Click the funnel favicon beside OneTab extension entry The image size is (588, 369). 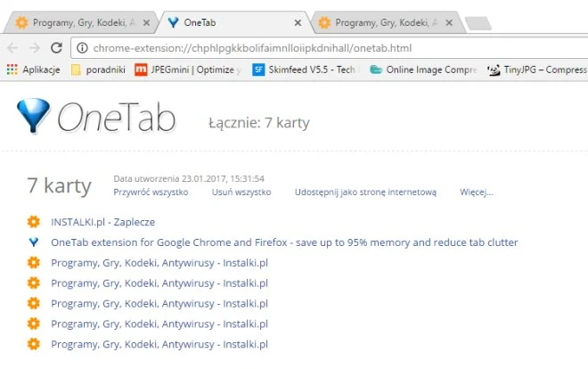[x=33, y=242]
